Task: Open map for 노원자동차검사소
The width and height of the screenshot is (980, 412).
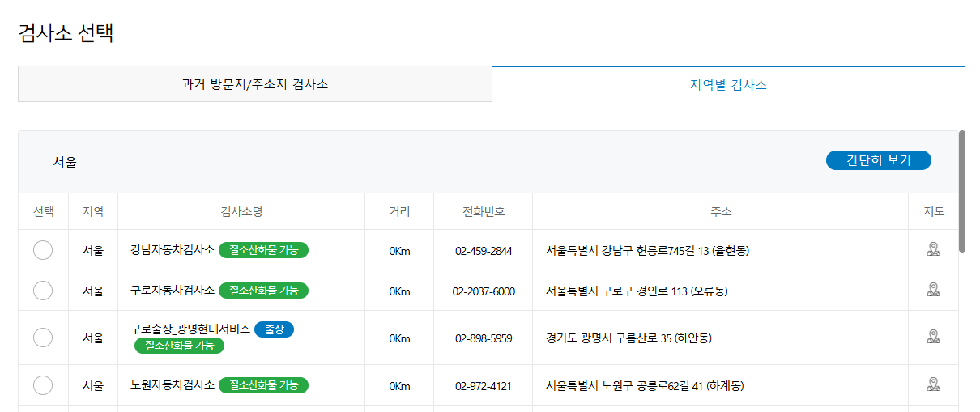Action: [x=933, y=384]
